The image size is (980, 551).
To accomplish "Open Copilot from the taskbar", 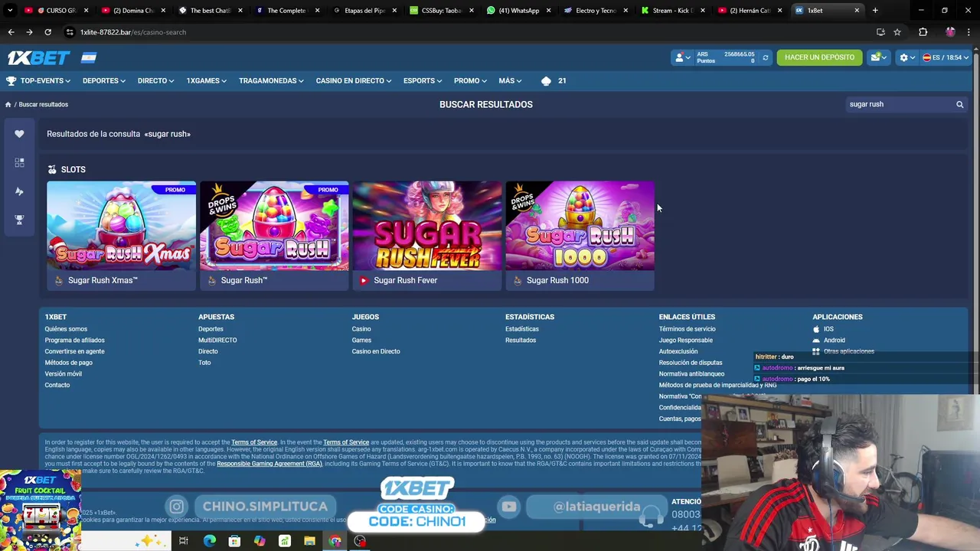I will 260,541.
